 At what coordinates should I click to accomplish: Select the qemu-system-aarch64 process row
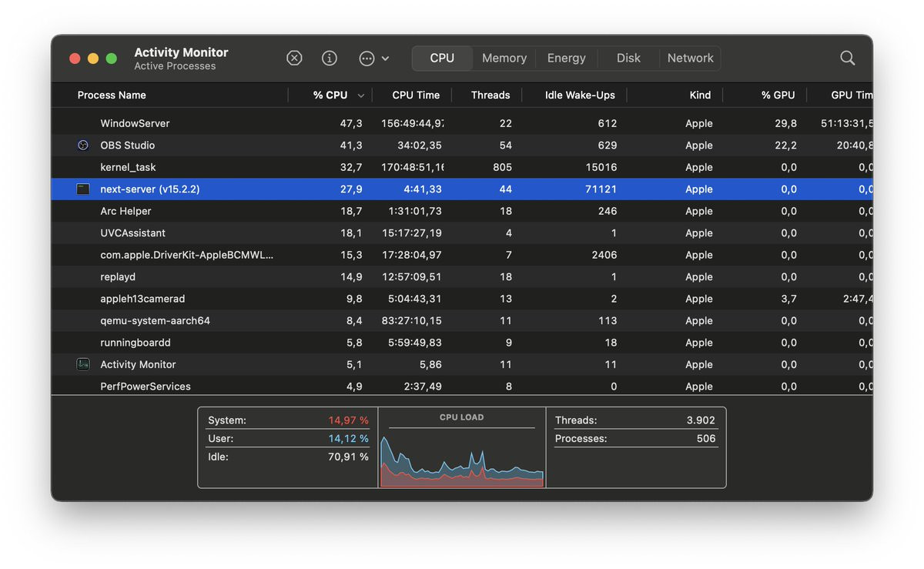[x=462, y=320]
